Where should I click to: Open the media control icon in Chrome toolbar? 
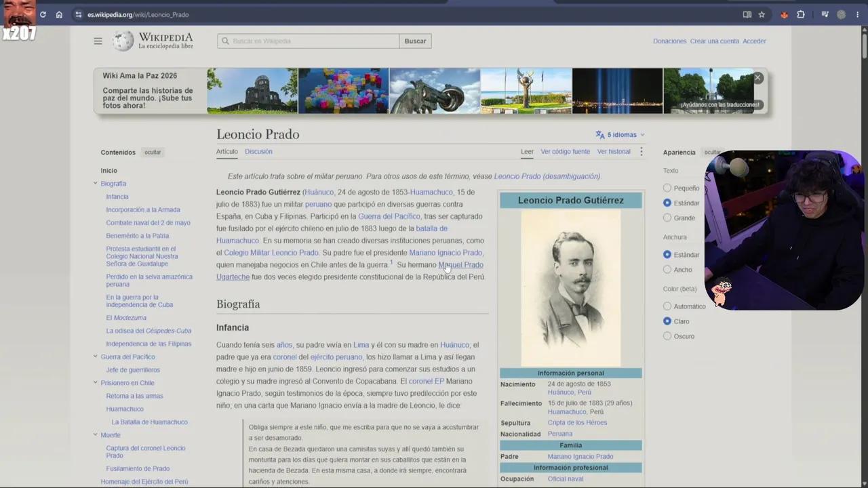tap(825, 14)
